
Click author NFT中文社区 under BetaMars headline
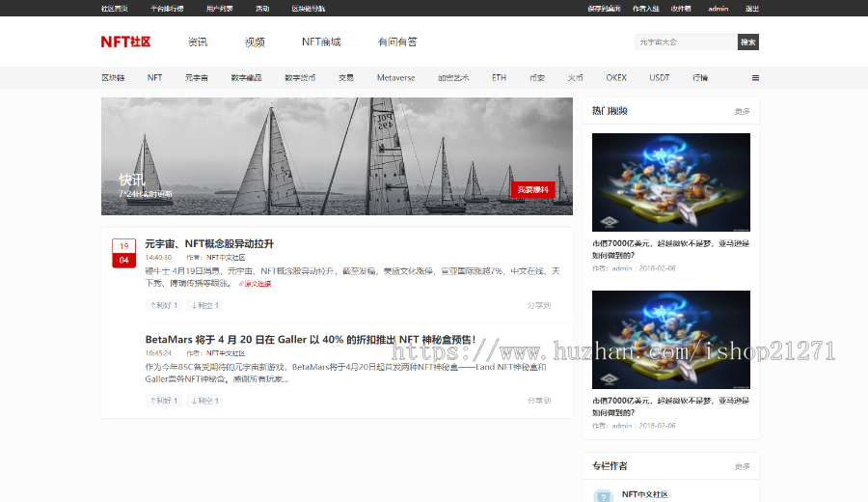tap(226, 353)
